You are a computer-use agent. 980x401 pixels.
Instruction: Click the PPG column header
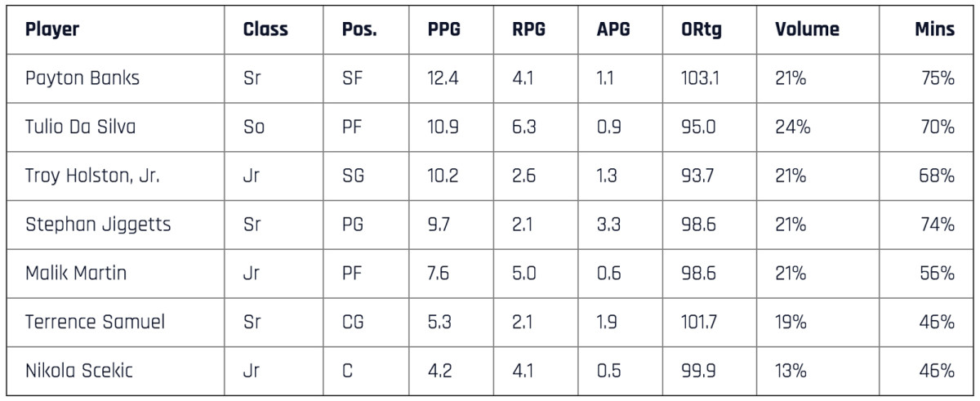tap(444, 29)
